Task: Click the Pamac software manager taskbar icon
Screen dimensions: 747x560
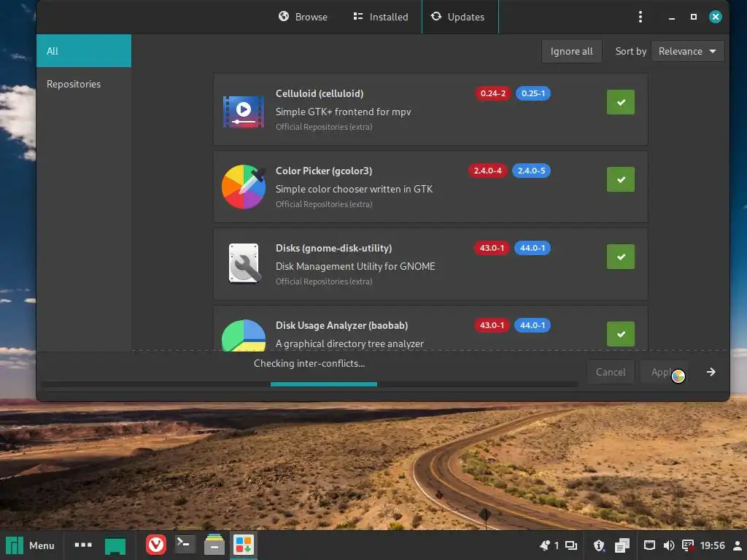Action: coord(244,545)
